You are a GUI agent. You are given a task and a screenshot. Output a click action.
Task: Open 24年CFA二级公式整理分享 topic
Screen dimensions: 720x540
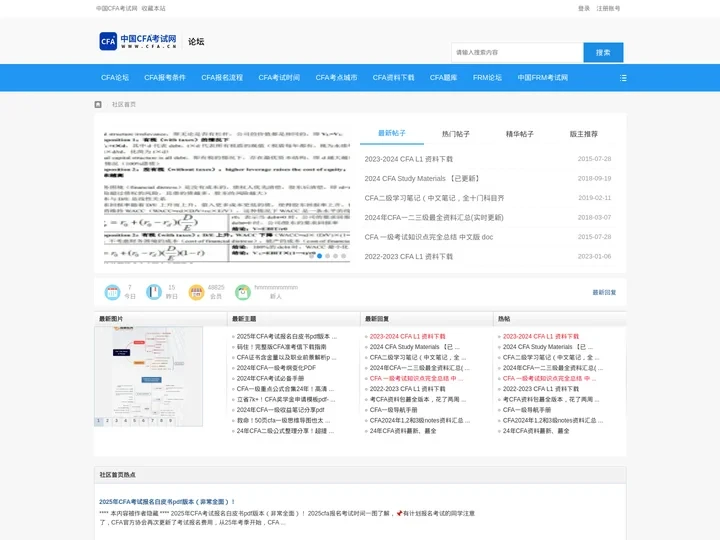click(x=285, y=431)
